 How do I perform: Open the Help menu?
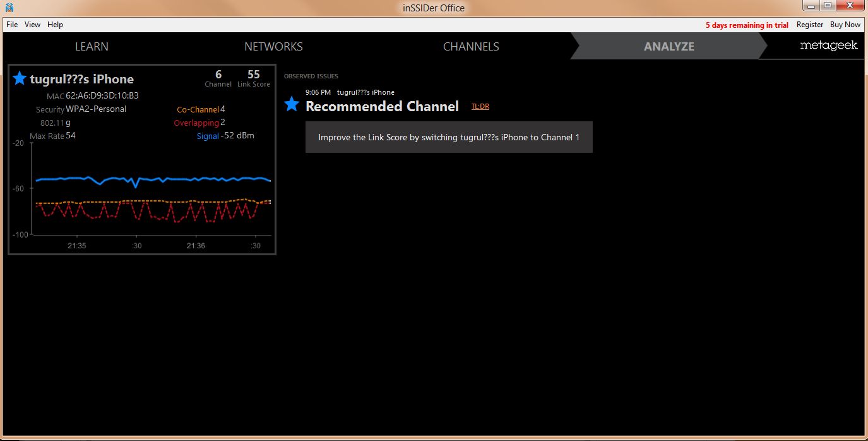tap(55, 25)
